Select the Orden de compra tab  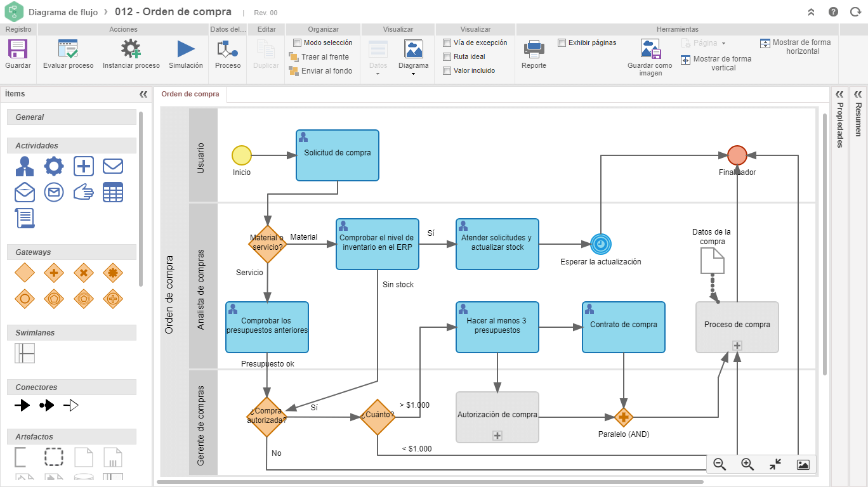tap(190, 94)
